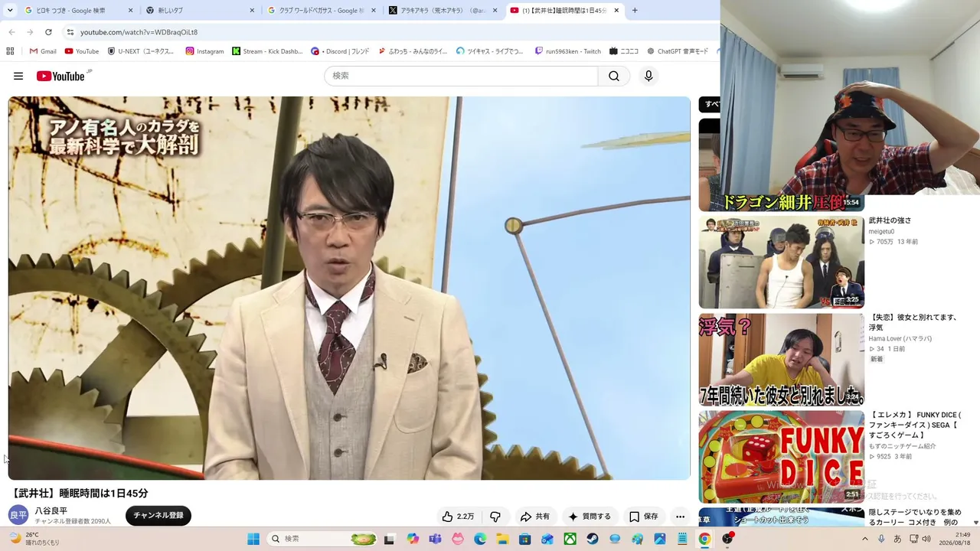Viewport: 980px width, 551px height.
Task: Open the ニコニコ bookmark
Action: pos(624,51)
